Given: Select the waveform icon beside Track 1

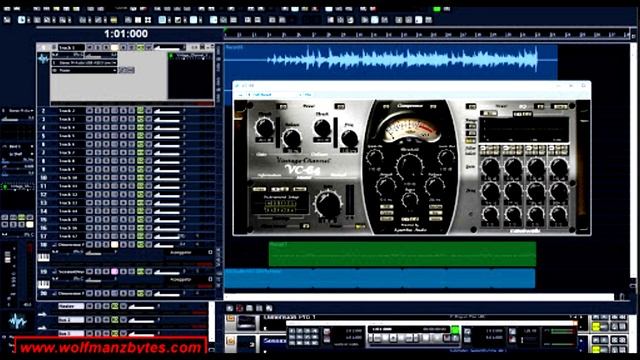Looking at the screenshot, I should coord(43,59).
